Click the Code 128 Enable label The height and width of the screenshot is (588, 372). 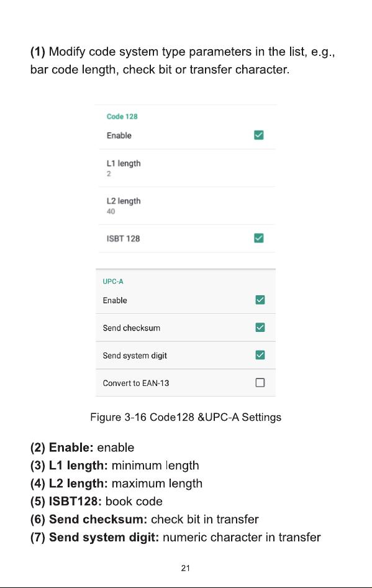[119, 136]
